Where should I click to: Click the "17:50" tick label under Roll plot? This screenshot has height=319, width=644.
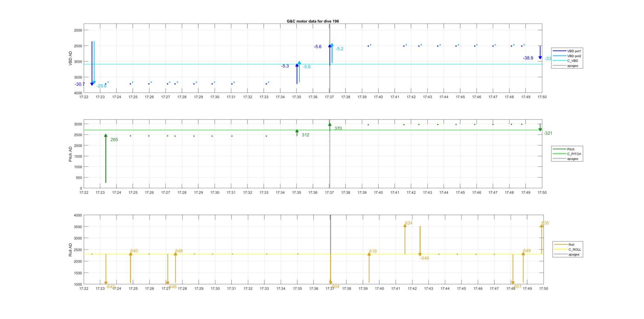(543, 289)
